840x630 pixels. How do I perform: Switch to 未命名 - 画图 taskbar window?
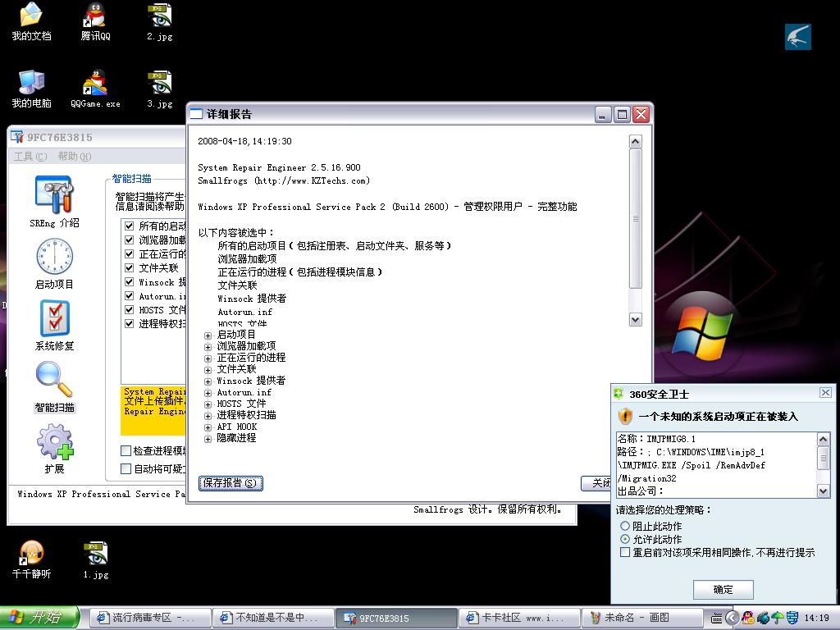coord(641,618)
